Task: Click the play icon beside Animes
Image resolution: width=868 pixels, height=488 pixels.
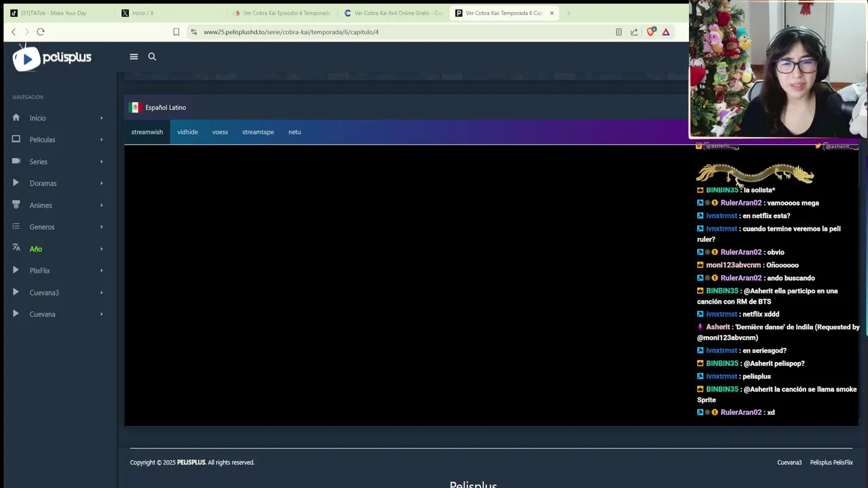Action: pos(16,205)
